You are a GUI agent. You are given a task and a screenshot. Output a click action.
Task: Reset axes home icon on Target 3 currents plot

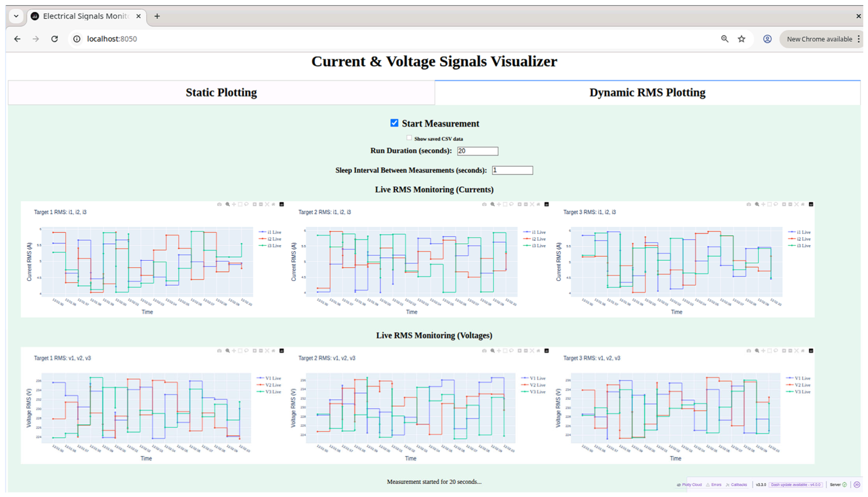[x=803, y=204]
